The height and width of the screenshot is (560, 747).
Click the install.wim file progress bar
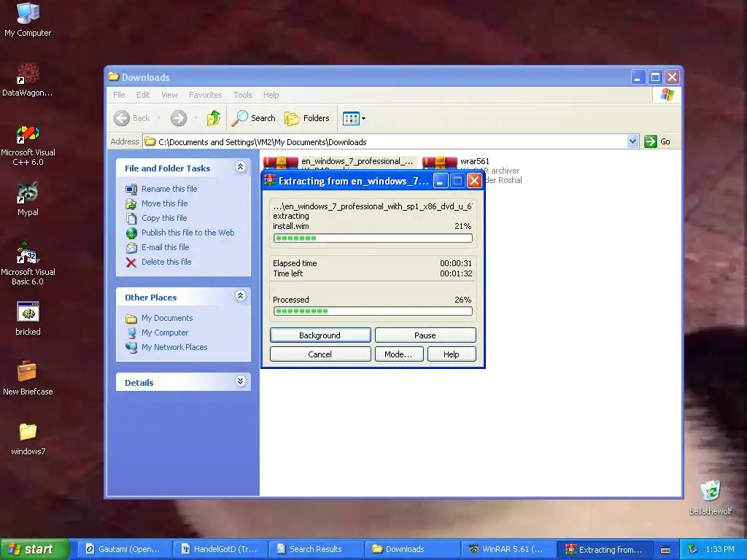tap(373, 238)
